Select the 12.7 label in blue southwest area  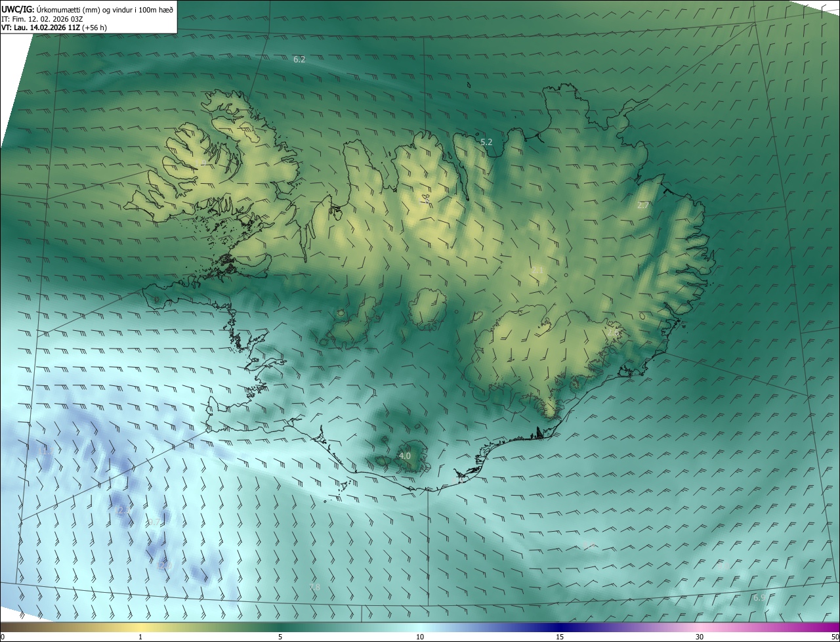(x=123, y=510)
